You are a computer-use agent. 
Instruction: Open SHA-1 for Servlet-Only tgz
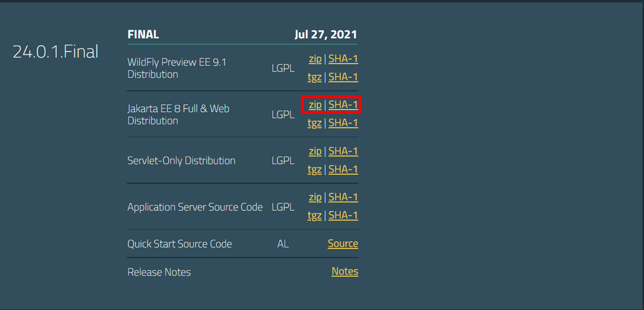click(343, 170)
